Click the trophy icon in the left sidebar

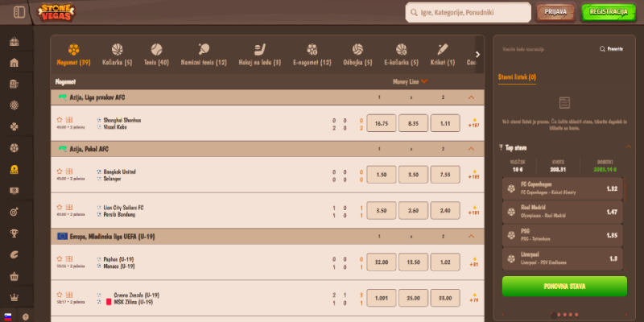click(x=14, y=233)
